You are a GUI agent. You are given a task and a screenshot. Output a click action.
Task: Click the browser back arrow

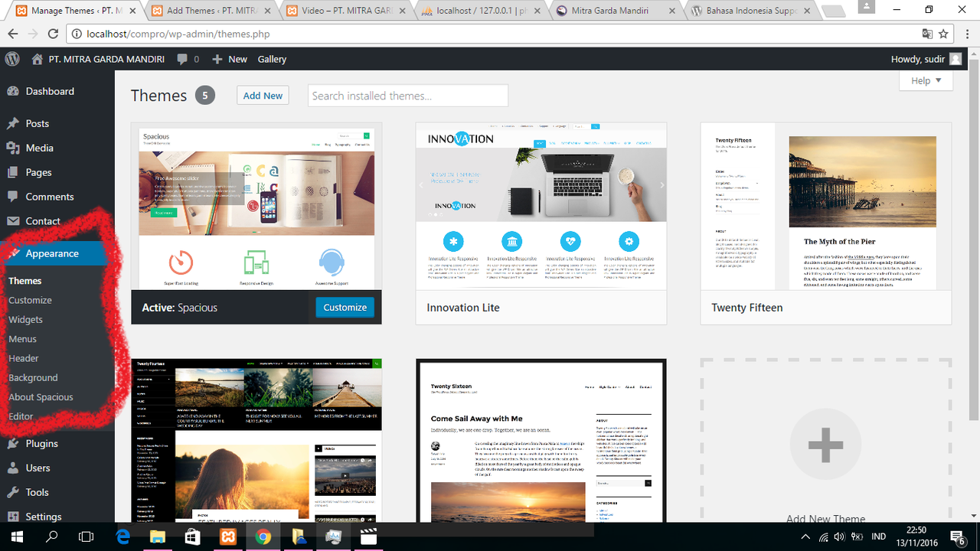point(13,34)
